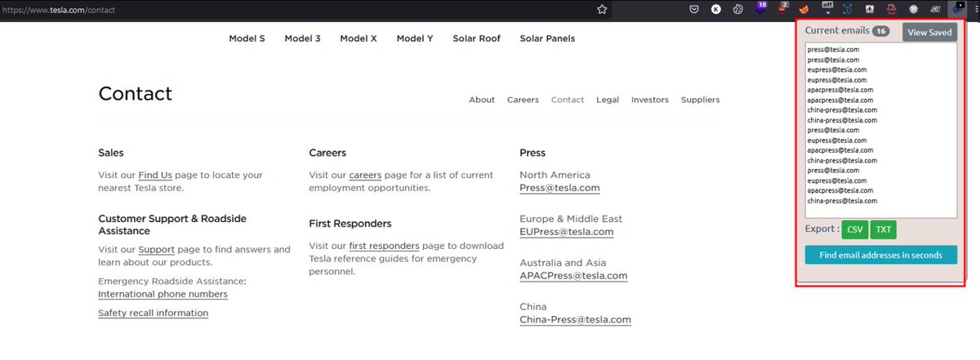Switch to the Suppliers tab
This screenshot has width=980, height=360.
click(x=700, y=100)
